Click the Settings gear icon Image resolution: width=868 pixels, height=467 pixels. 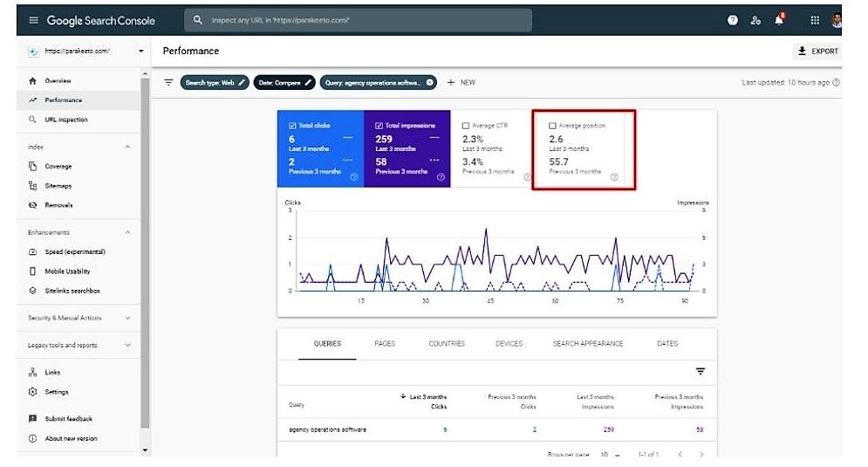click(x=32, y=392)
